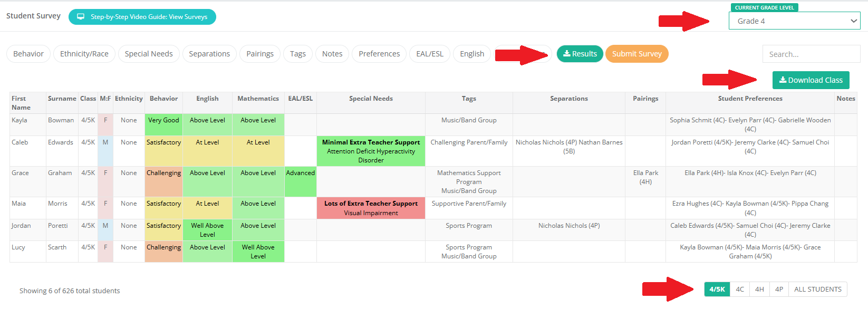Click Kayla's Very Good behavior cell
The image size is (868, 309).
pos(163,124)
